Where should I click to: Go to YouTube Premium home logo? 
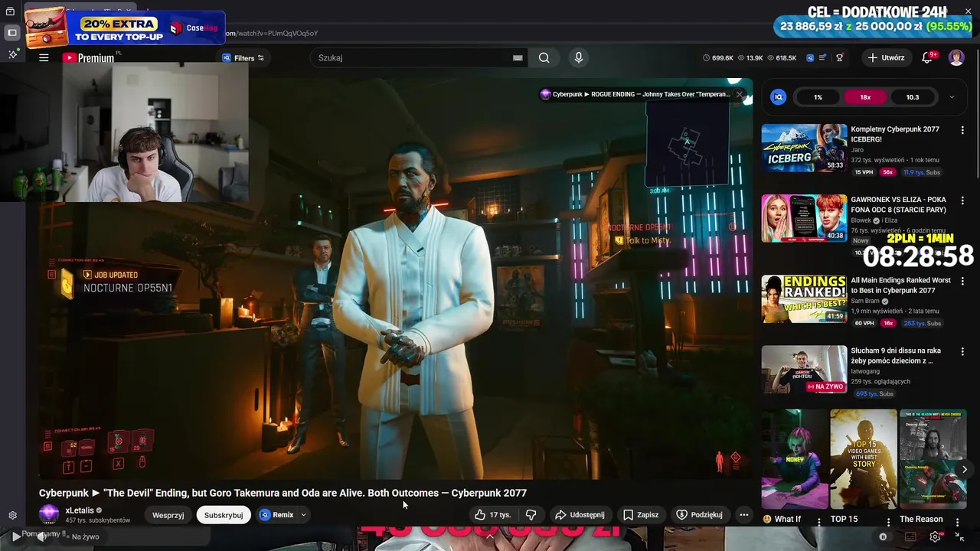pos(88,58)
